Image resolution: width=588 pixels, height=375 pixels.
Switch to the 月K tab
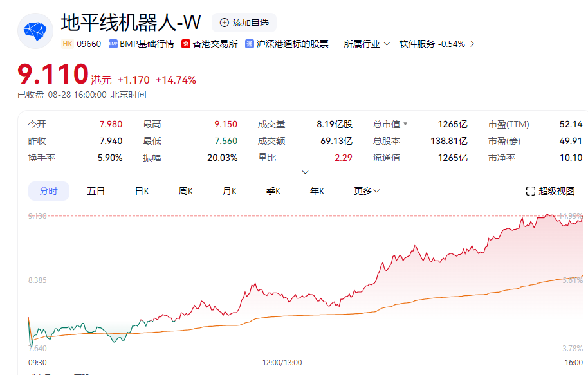click(230, 191)
